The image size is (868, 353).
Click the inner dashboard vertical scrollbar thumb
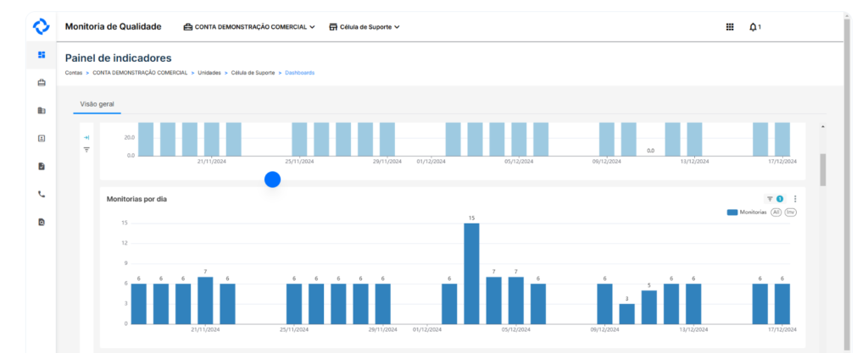click(822, 169)
